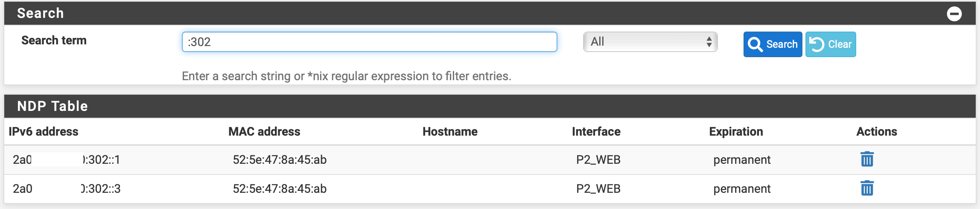Select the MAC address in the first row

pyautogui.click(x=280, y=160)
